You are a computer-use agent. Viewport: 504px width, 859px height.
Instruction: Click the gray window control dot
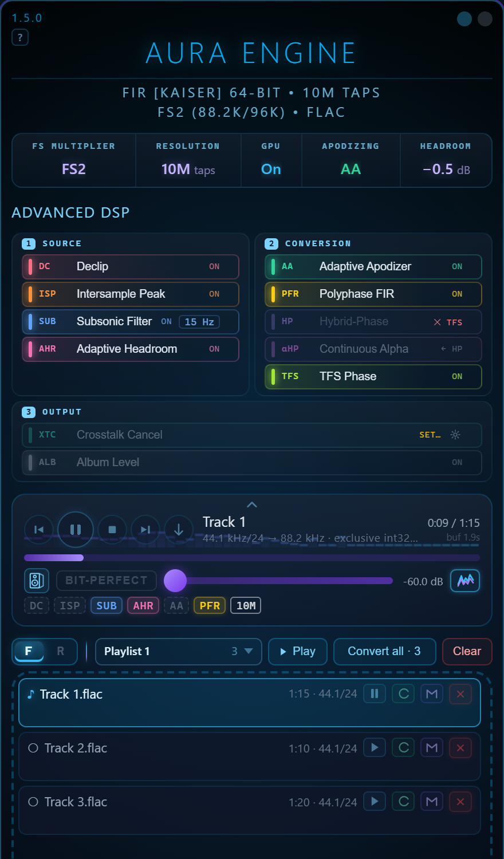coord(485,19)
